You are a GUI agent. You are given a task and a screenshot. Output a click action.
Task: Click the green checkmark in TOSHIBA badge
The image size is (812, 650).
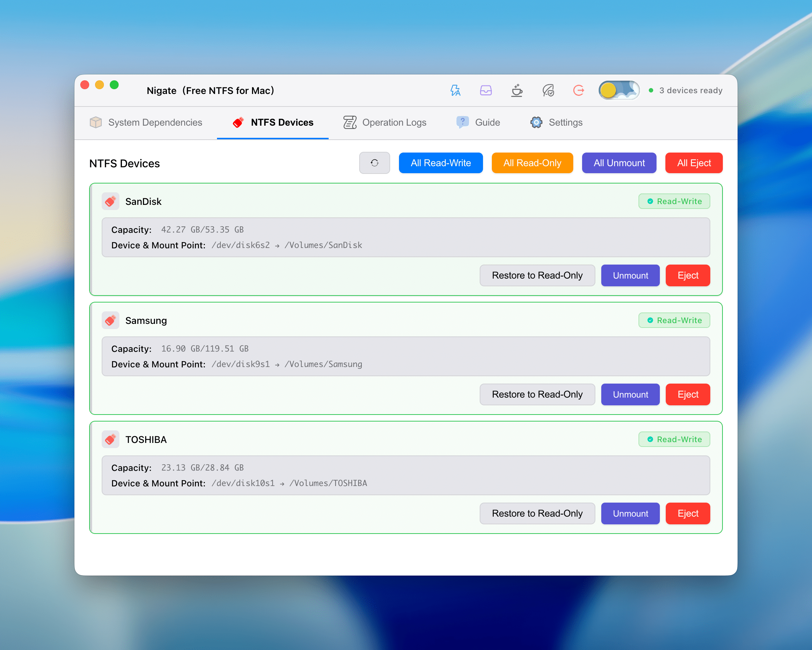click(650, 440)
